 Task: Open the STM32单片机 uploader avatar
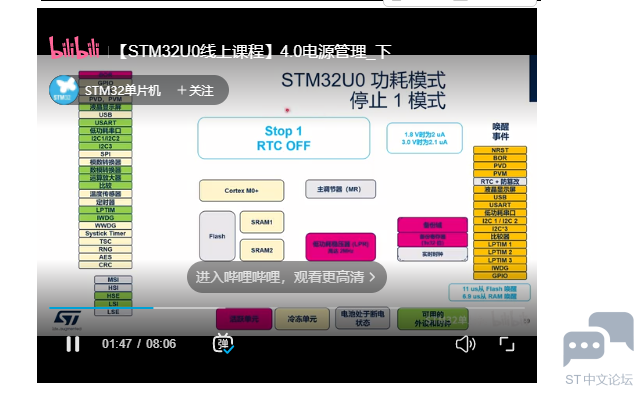tap(63, 90)
